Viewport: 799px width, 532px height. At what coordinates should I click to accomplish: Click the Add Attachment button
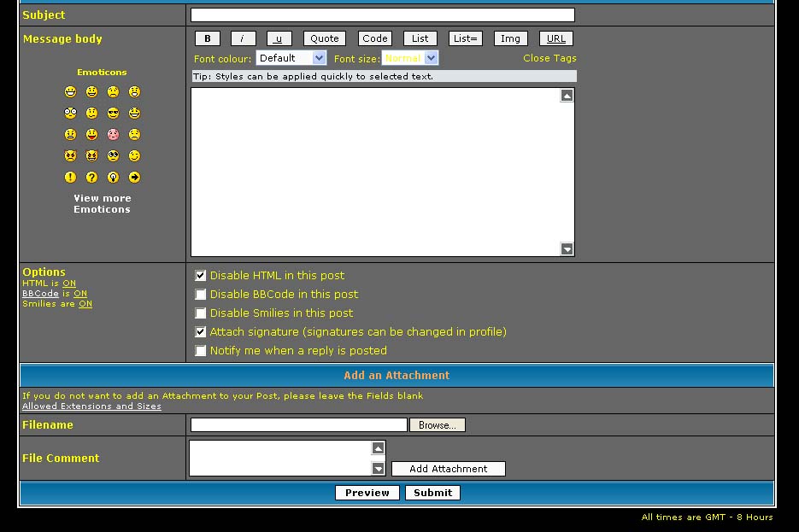tap(449, 469)
